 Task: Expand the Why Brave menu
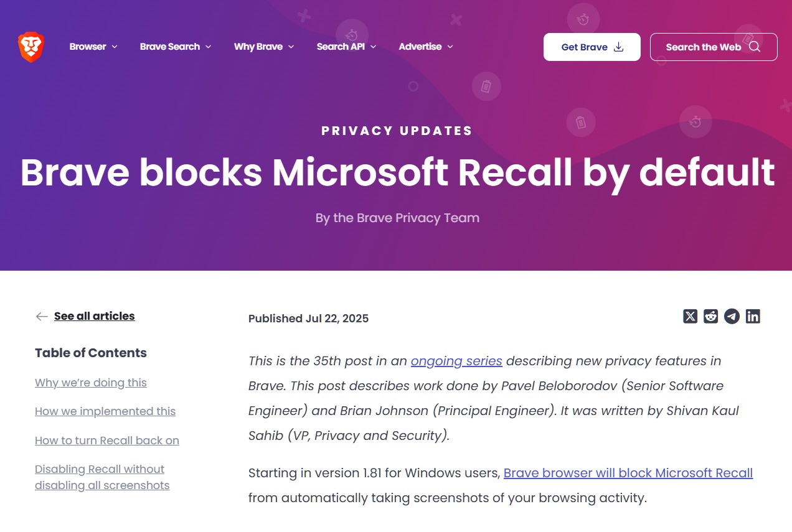pyautogui.click(x=264, y=47)
